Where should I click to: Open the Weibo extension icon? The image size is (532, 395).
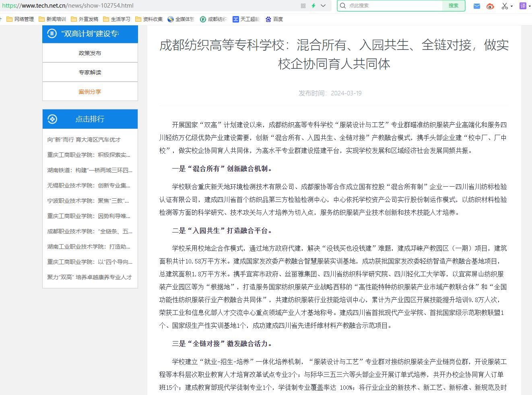(490, 6)
